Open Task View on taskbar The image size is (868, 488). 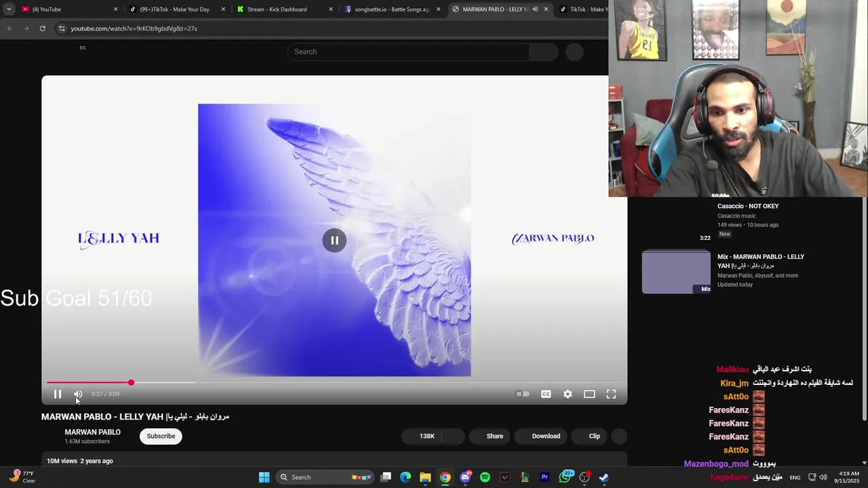386,477
